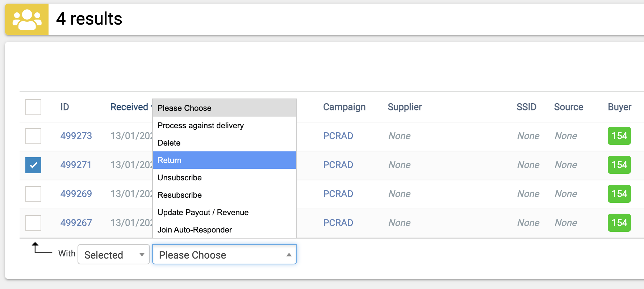Click the green 154 buyer badge for lead 499273

619,136
